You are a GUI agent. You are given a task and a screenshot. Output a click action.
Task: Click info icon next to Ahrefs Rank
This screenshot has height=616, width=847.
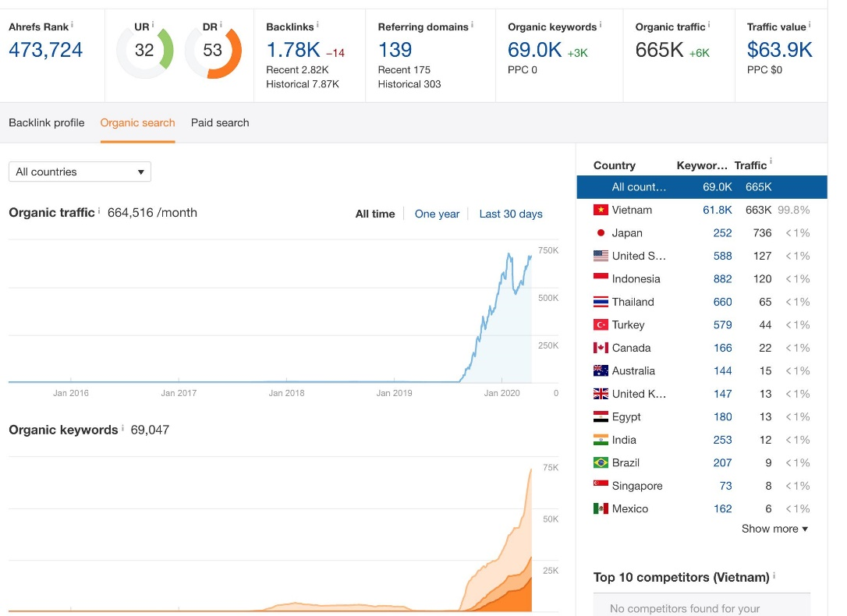click(73, 25)
